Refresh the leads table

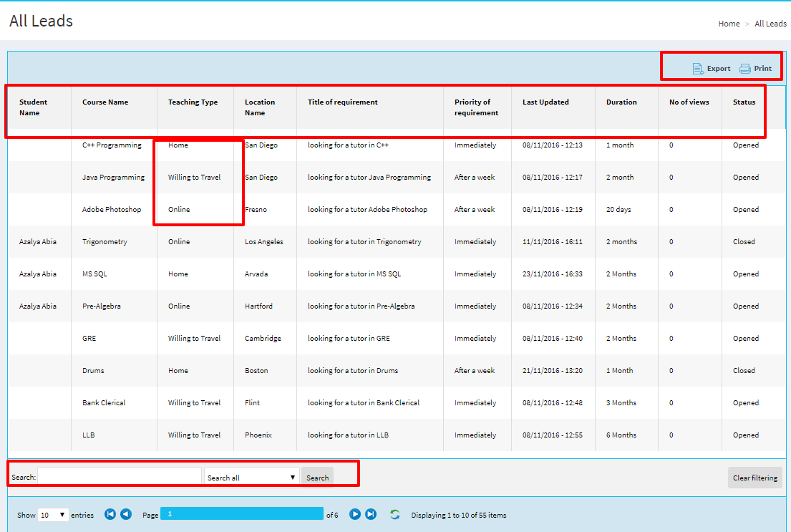394,514
